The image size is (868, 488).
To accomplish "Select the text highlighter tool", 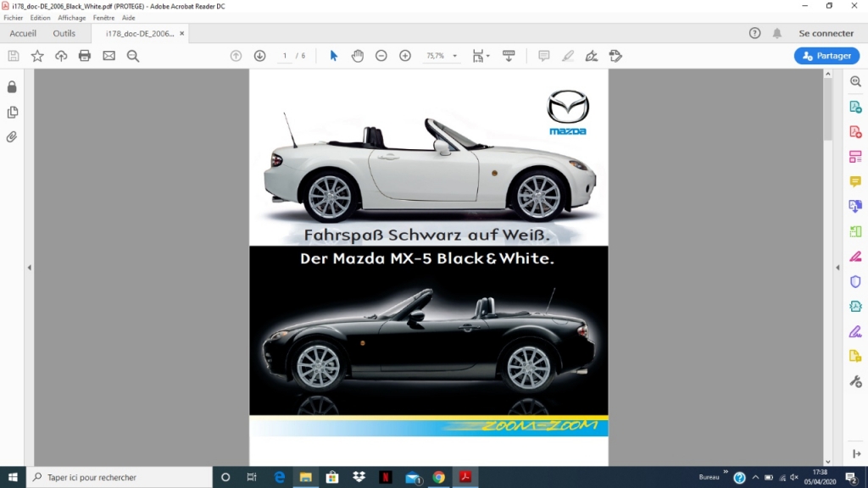I will tap(568, 56).
